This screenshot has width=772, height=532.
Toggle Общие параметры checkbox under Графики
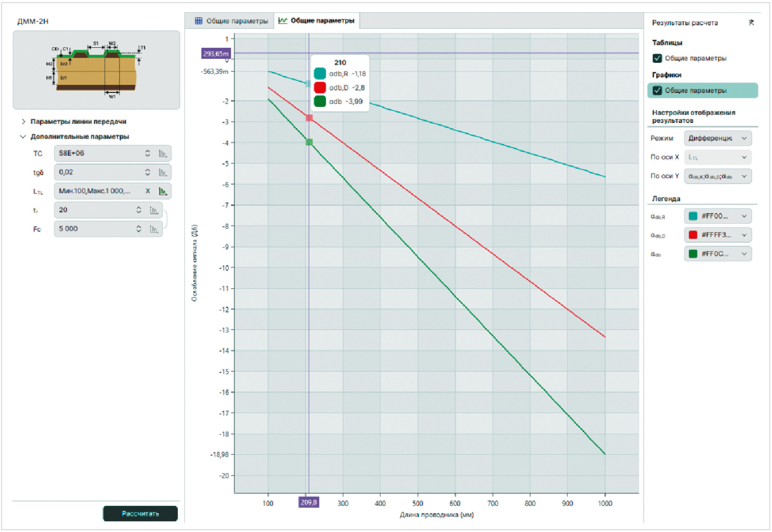[657, 90]
